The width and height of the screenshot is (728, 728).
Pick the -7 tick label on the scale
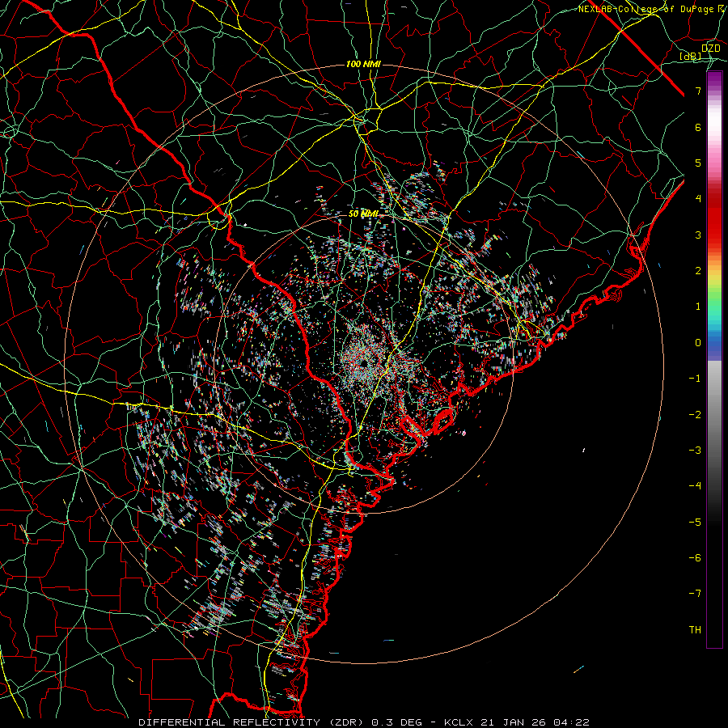[695, 594]
